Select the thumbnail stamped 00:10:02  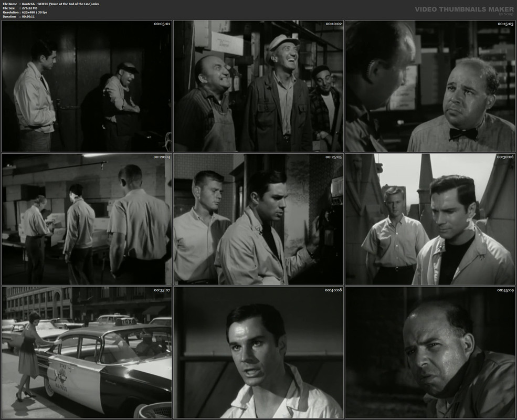pyautogui.click(x=258, y=86)
